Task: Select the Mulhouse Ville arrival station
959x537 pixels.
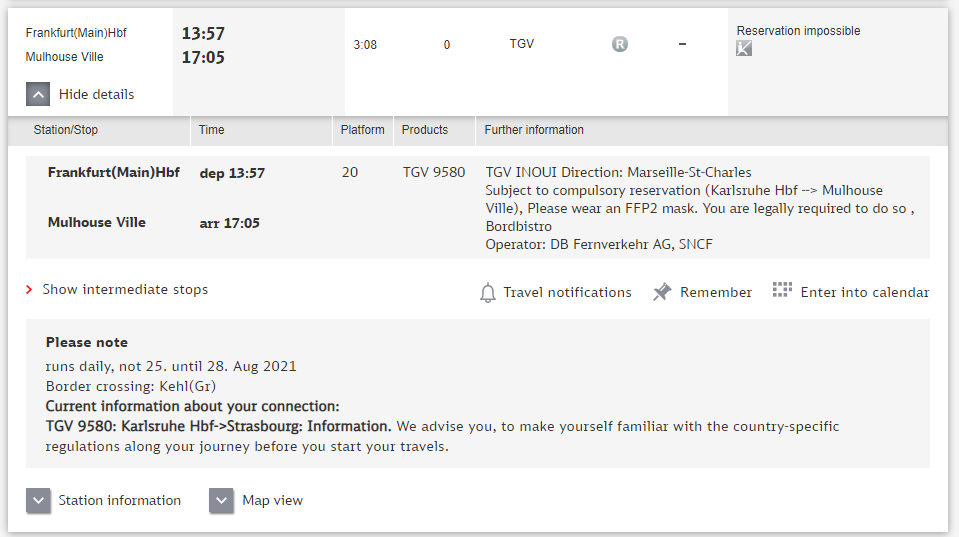Action: point(97,223)
